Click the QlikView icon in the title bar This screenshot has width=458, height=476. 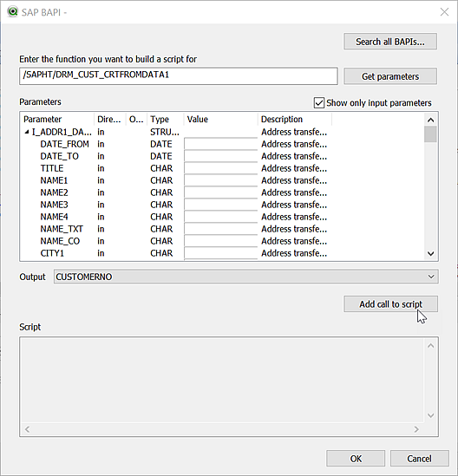pos(13,12)
